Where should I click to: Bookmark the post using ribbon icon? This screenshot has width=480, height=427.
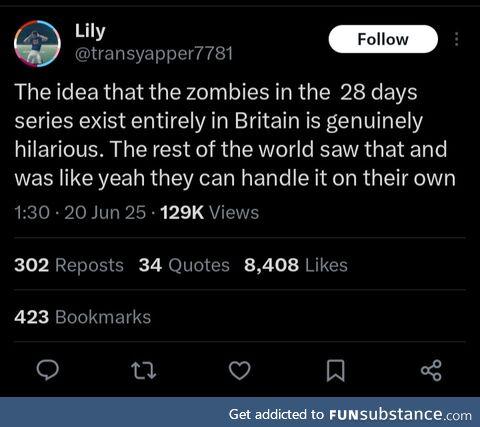335,370
